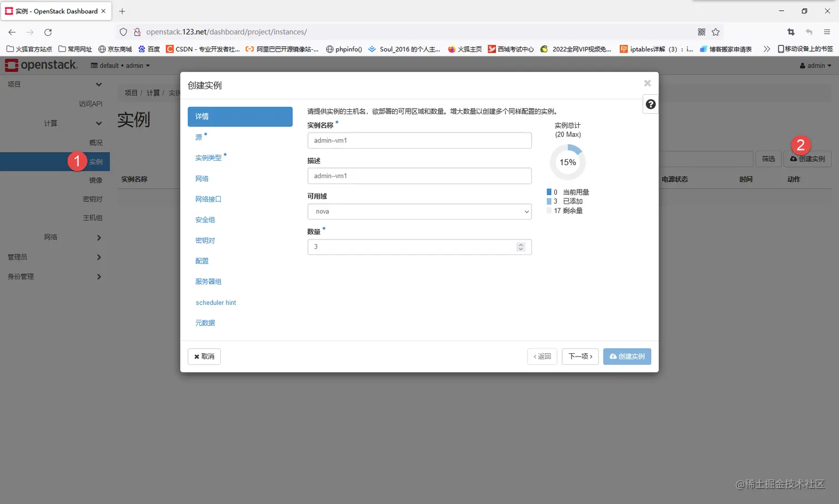The height and width of the screenshot is (504, 839).
Task: Click the OpenStack logo
Action: 41,65
